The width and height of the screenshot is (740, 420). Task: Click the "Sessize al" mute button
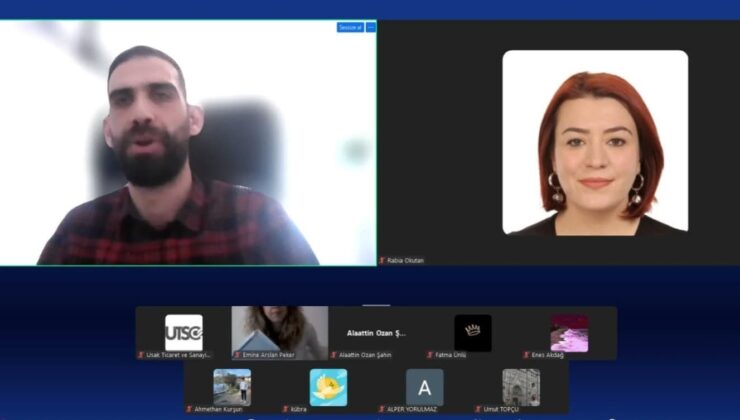click(350, 27)
